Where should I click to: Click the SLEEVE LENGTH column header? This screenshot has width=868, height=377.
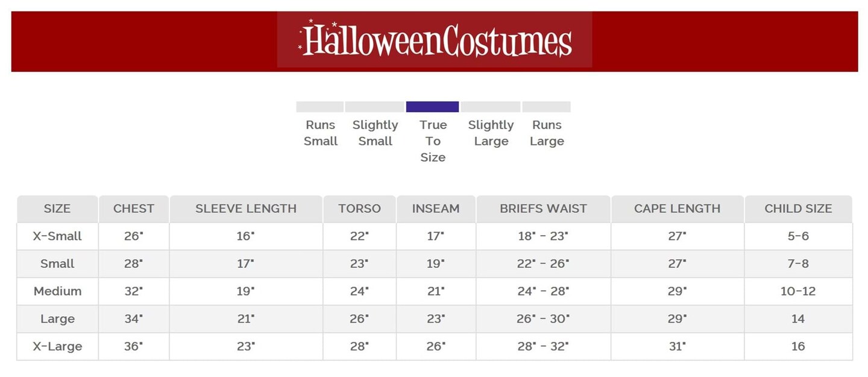coord(246,209)
